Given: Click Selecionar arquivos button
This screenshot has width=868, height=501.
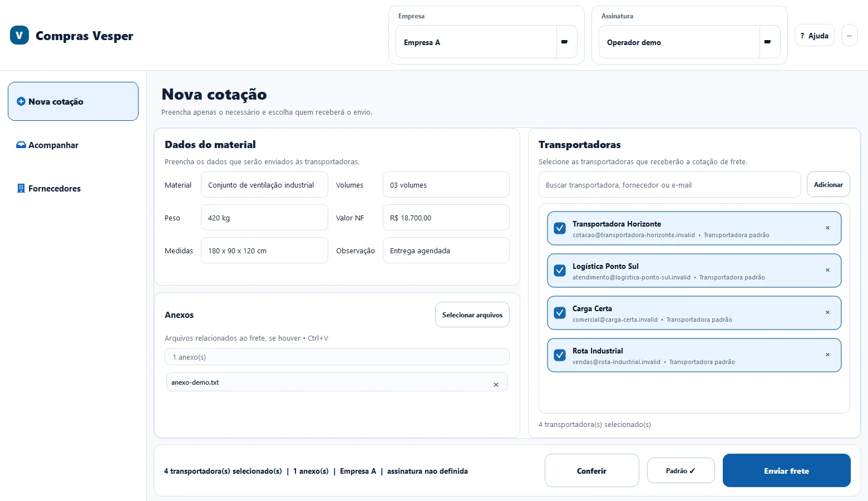Looking at the screenshot, I should [472, 315].
